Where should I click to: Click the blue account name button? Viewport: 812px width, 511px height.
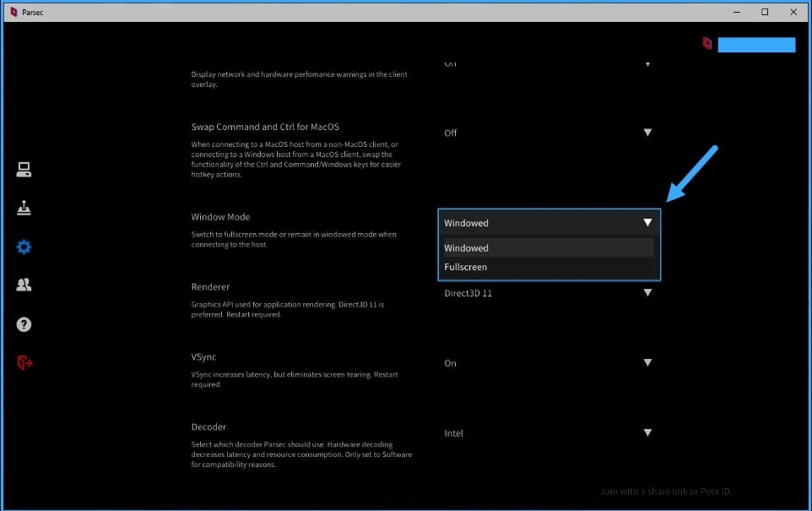[x=755, y=45]
